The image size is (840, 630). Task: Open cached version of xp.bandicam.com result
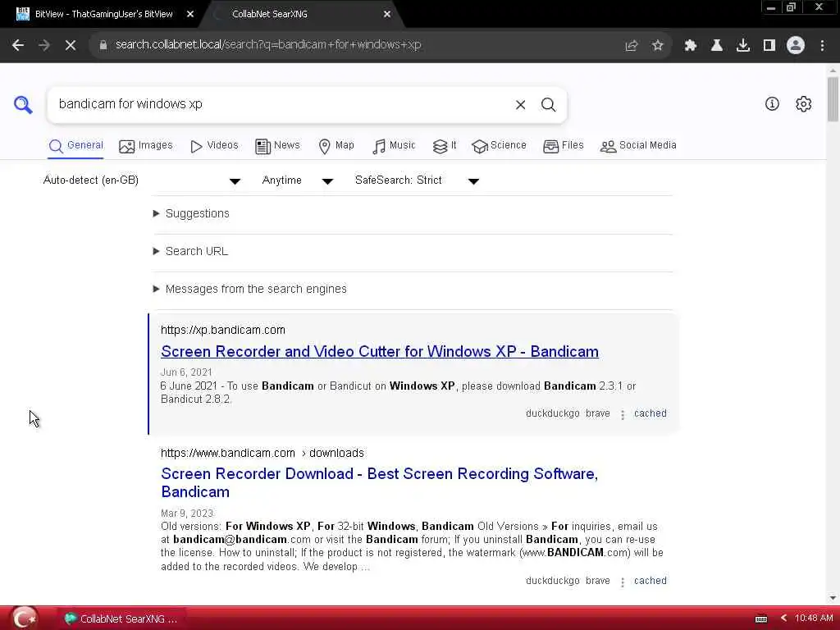tap(651, 413)
